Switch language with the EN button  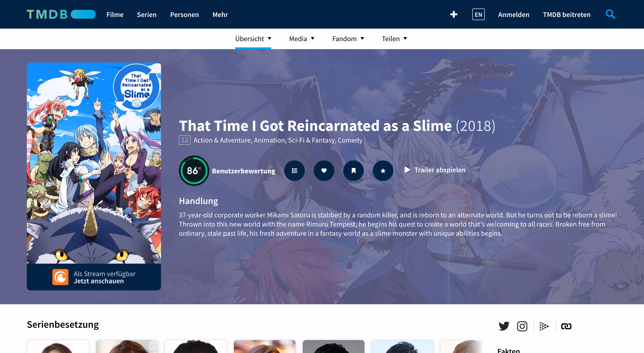pos(478,15)
